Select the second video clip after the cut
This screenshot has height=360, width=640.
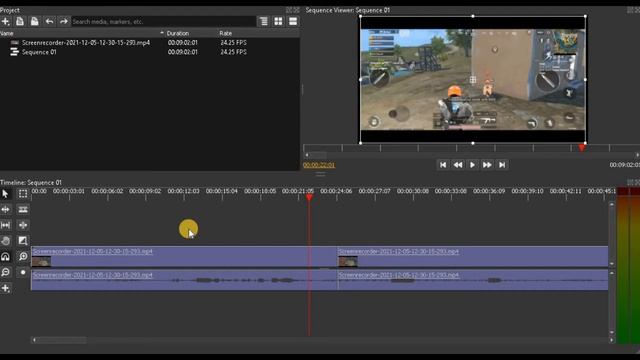click(x=473, y=257)
